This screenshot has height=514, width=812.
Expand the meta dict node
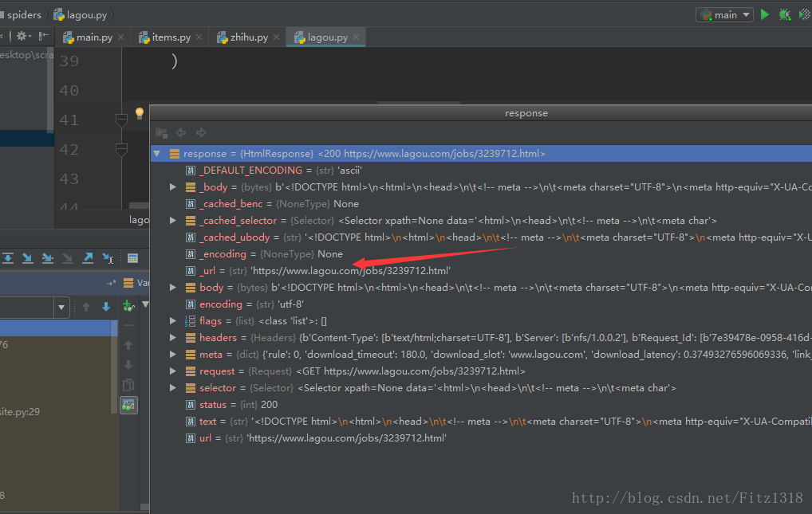pyautogui.click(x=173, y=355)
